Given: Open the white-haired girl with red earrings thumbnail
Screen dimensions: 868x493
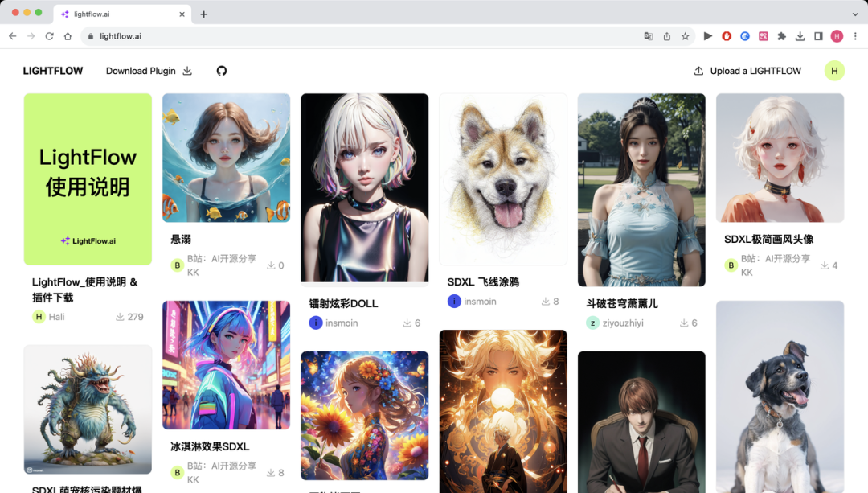Looking at the screenshot, I should (x=780, y=158).
